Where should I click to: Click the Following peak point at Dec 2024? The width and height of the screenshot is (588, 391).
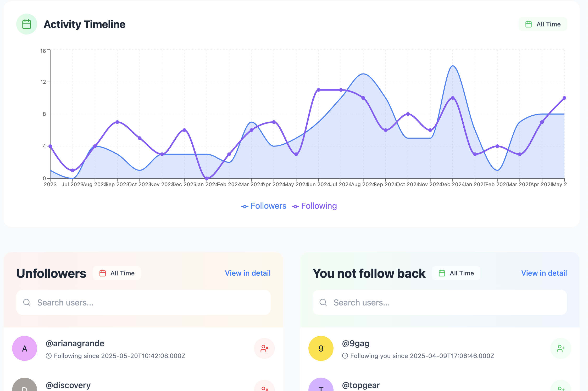(452, 98)
